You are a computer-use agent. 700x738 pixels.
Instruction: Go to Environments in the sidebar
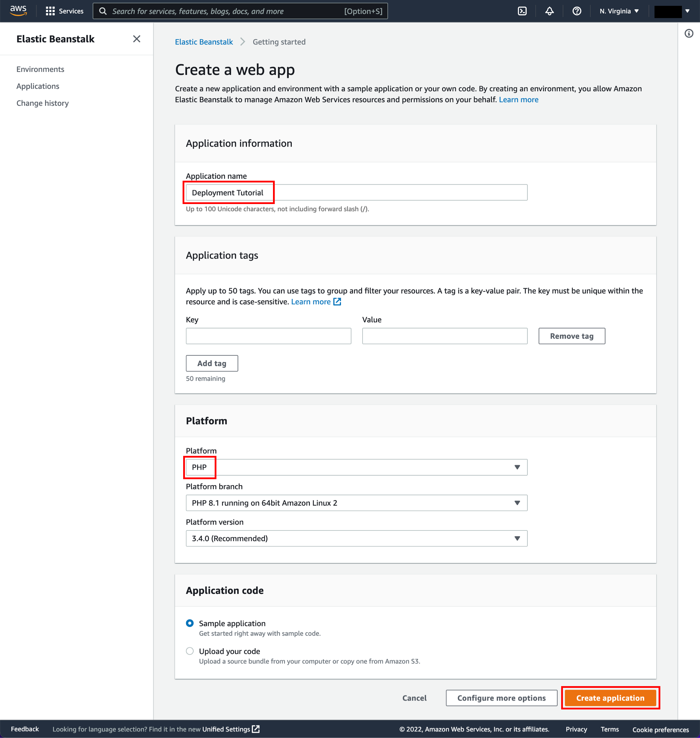pyautogui.click(x=40, y=69)
